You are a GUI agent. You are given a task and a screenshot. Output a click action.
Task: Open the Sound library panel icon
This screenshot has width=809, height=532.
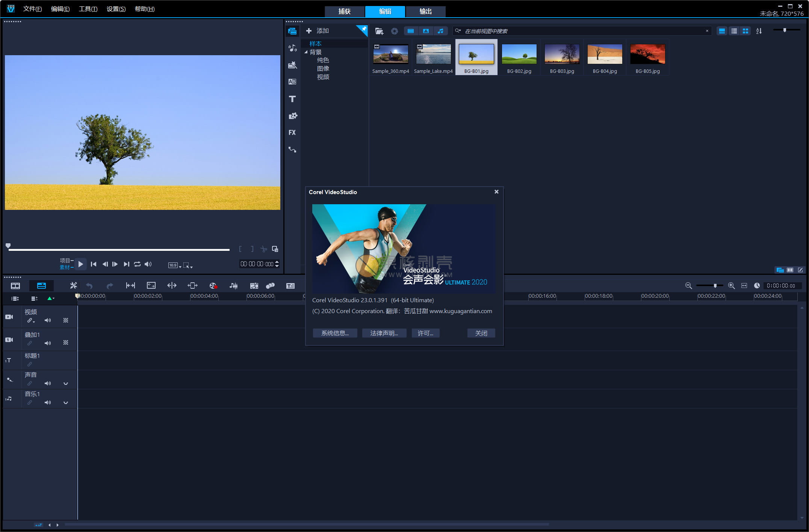[292, 48]
